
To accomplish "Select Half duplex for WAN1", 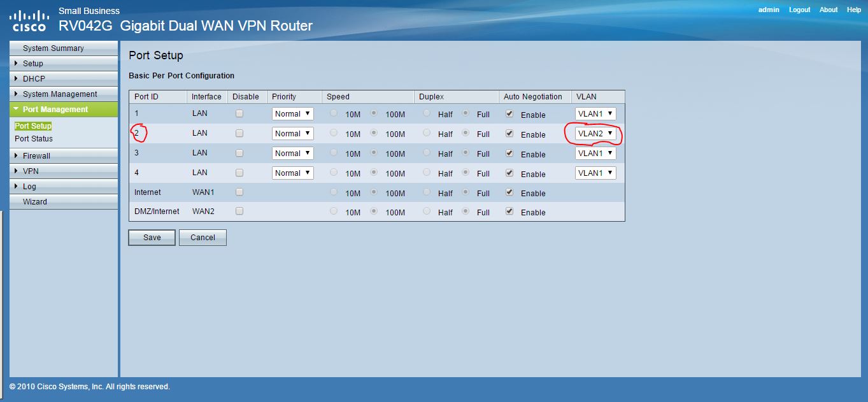I will point(427,192).
